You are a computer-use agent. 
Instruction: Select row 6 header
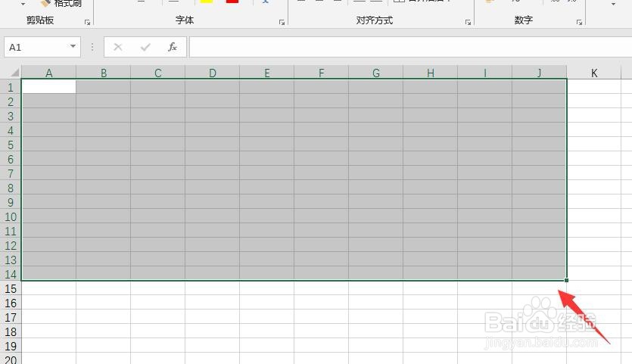pos(11,159)
